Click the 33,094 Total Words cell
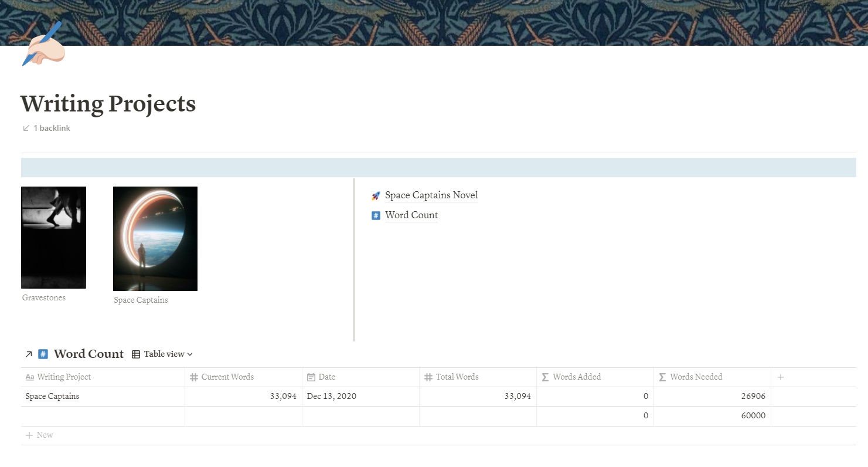 pos(478,397)
